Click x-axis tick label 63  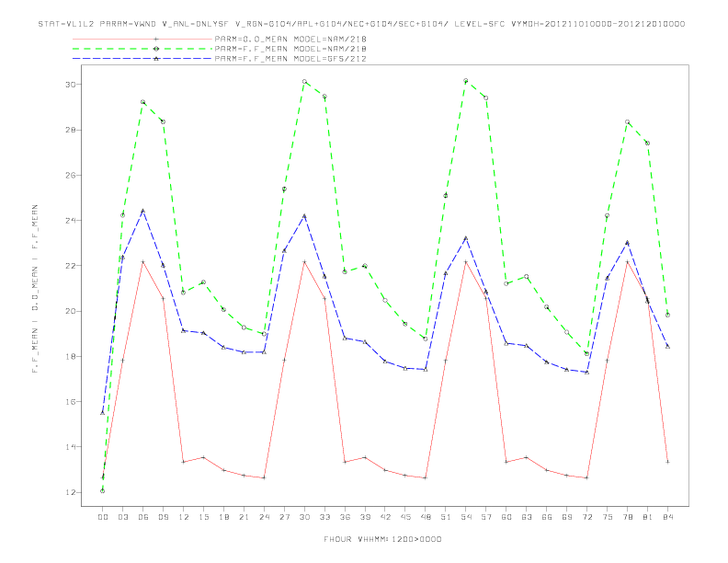[x=526, y=517]
